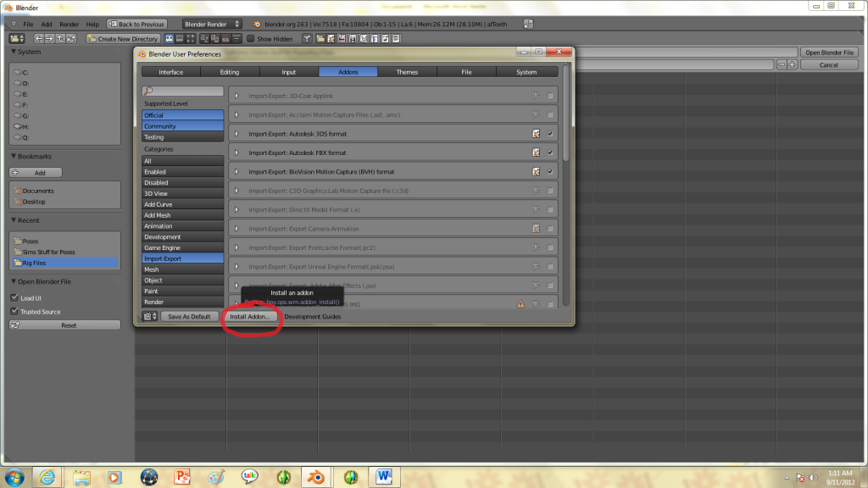The image size is (868, 488).
Task: Open the Google Talk taskbar icon
Action: pos(249,477)
